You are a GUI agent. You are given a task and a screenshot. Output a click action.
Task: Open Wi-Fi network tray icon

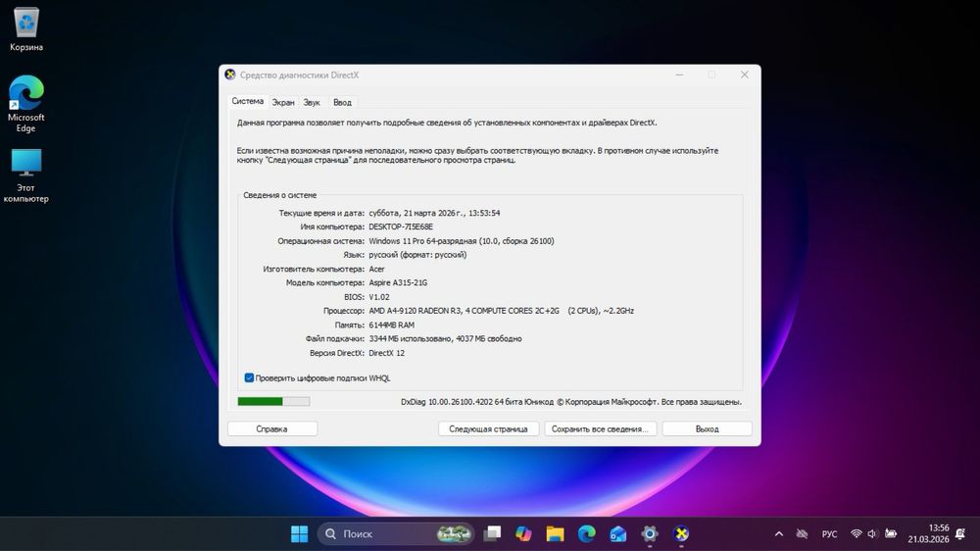pos(857,533)
